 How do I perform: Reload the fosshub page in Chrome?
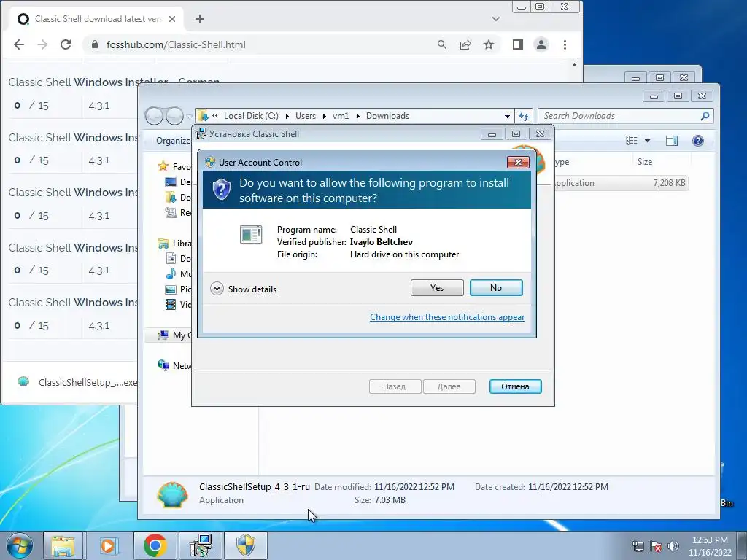point(66,44)
